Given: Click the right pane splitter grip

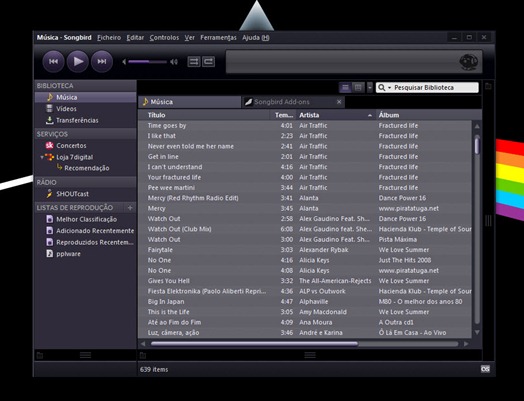Looking at the screenshot, I should (x=488, y=220).
